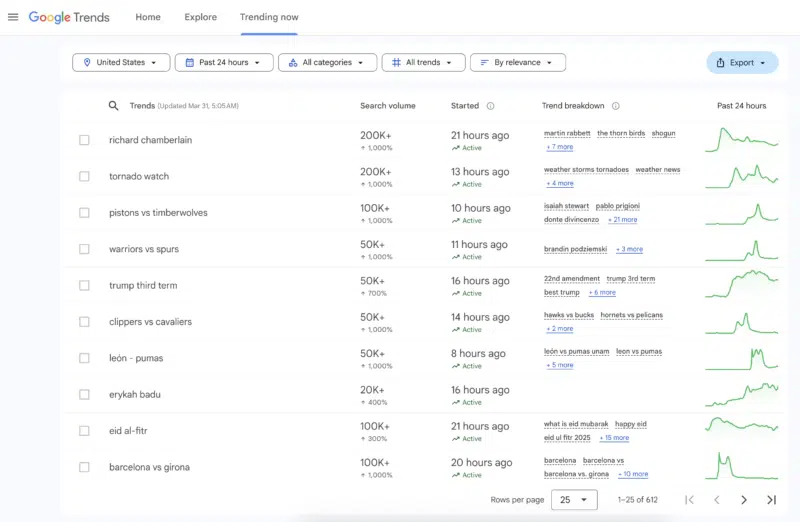Viewport: 800px width, 522px height.
Task: Change Rows per page from 25
Action: (574, 500)
